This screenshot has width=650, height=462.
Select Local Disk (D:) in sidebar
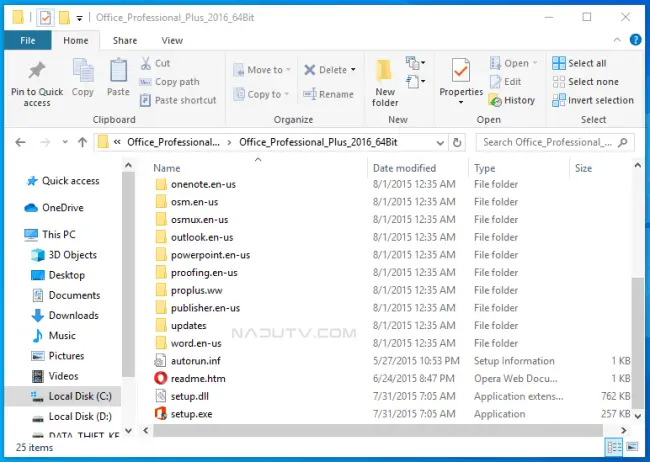coord(72,416)
